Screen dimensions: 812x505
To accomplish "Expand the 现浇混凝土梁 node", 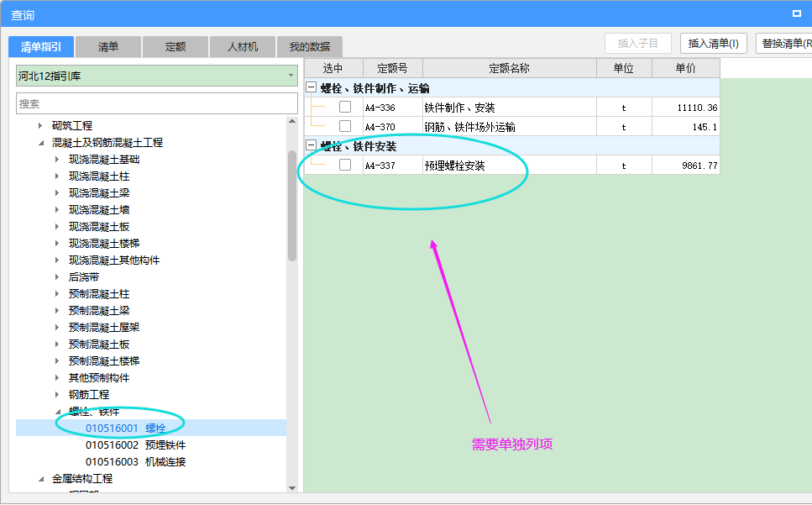I will pyautogui.click(x=57, y=192).
